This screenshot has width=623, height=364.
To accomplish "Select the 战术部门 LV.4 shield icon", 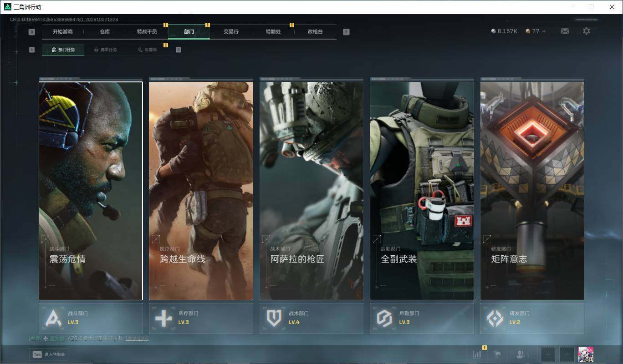I will (x=274, y=318).
